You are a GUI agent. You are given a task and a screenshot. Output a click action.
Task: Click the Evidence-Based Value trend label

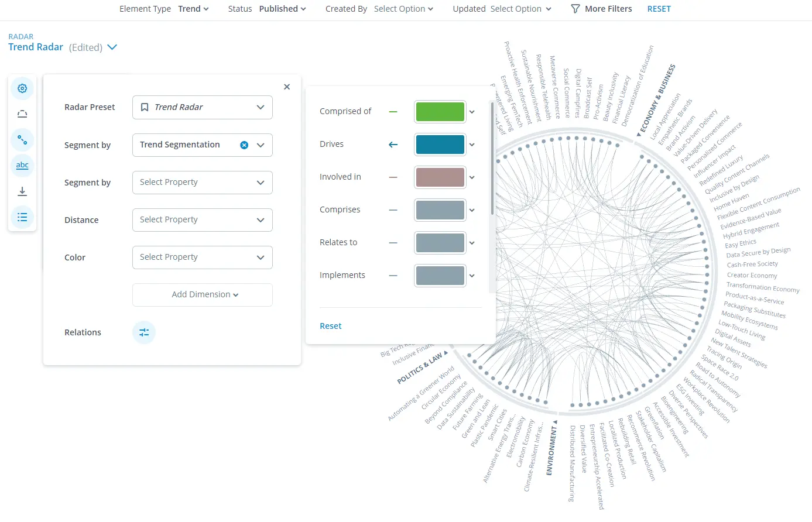pyautogui.click(x=751, y=219)
